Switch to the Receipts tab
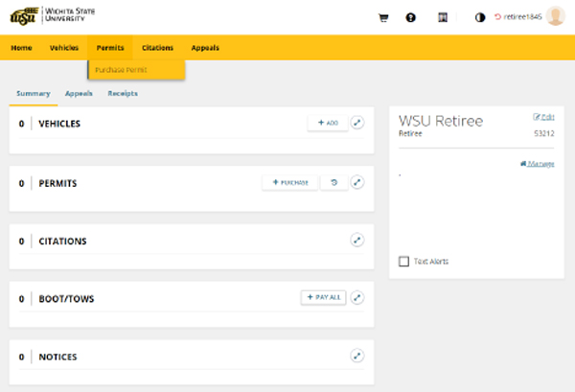Viewport: 575px width, 392px height. (x=123, y=94)
